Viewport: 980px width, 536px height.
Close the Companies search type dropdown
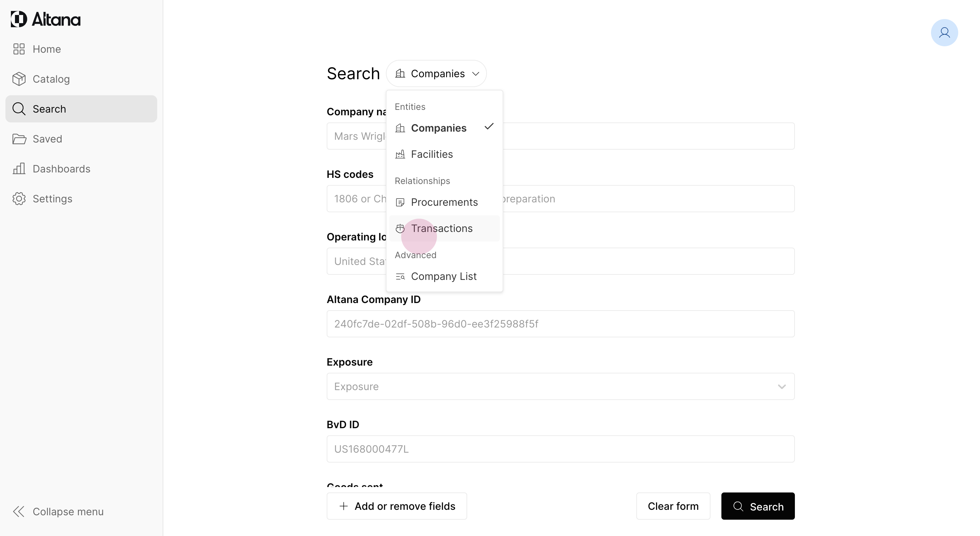click(x=436, y=74)
